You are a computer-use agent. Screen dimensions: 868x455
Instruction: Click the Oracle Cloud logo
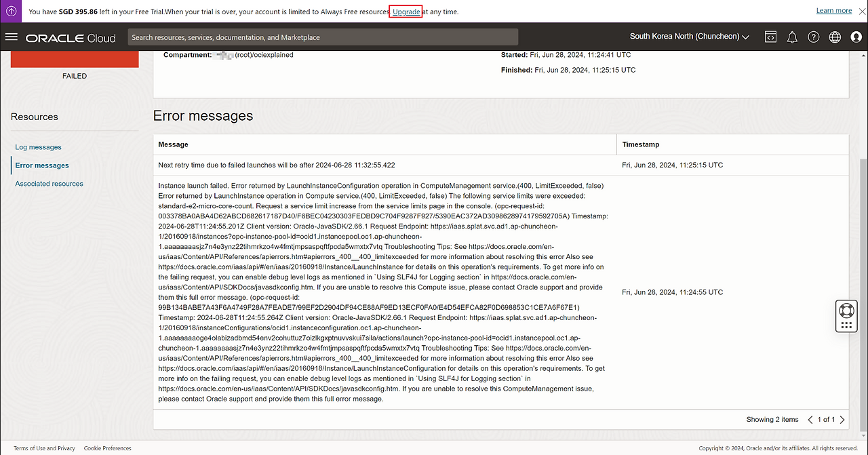tap(71, 38)
